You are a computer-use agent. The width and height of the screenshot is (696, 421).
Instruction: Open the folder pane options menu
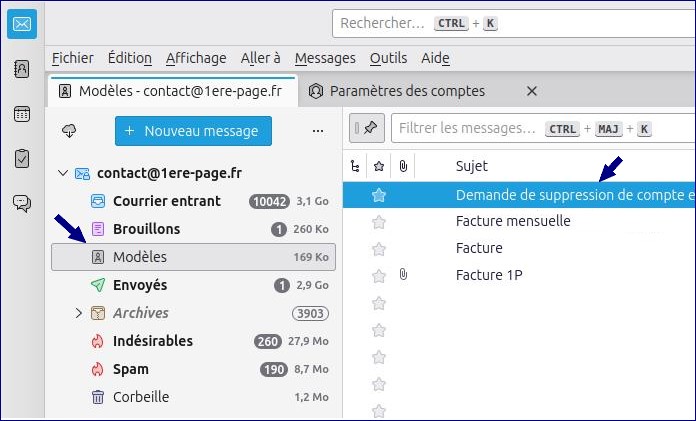click(318, 130)
